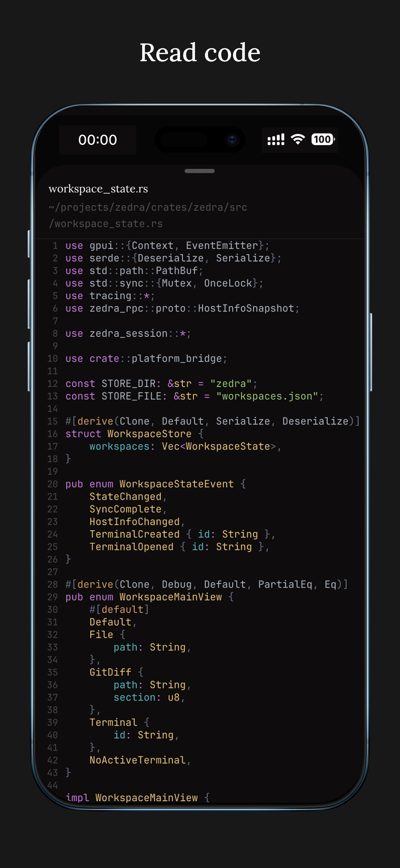Click the WorkspaceStateEvent enum name
400x868 pixels.
pyautogui.click(x=177, y=484)
